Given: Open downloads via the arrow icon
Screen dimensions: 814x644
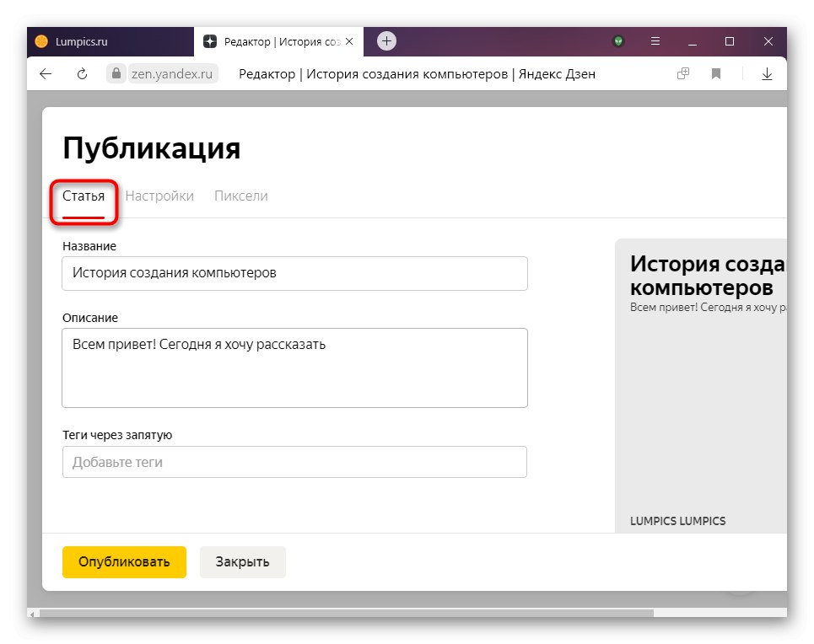Looking at the screenshot, I should 767,73.
